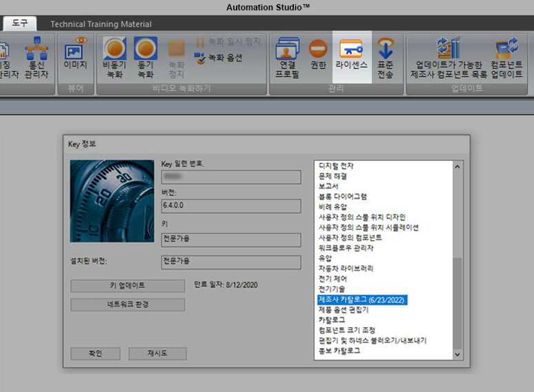Start 동기 녹화 recording
The height and width of the screenshot is (392, 534).
pos(146,58)
